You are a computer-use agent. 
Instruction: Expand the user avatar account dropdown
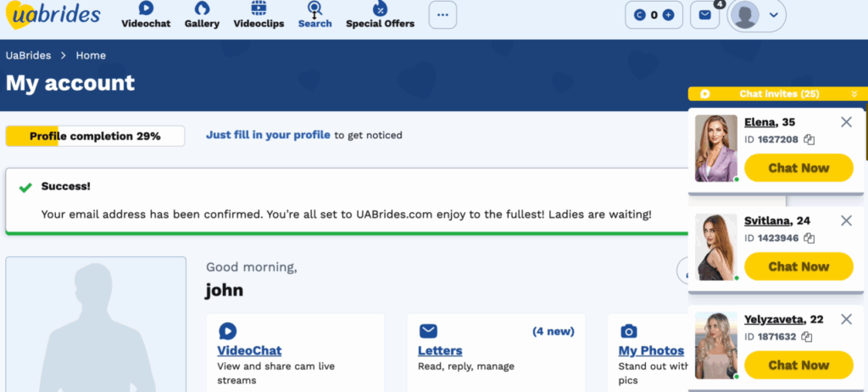pyautogui.click(x=772, y=15)
